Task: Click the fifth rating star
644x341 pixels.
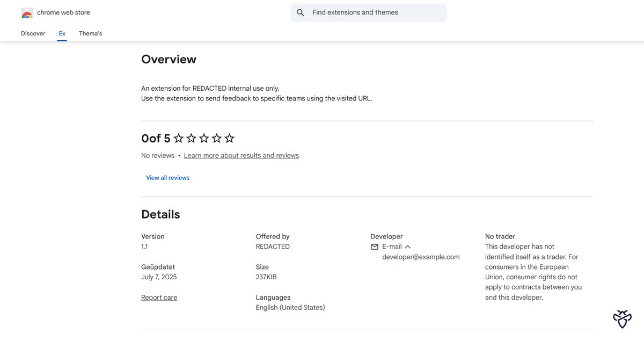Action: click(230, 139)
